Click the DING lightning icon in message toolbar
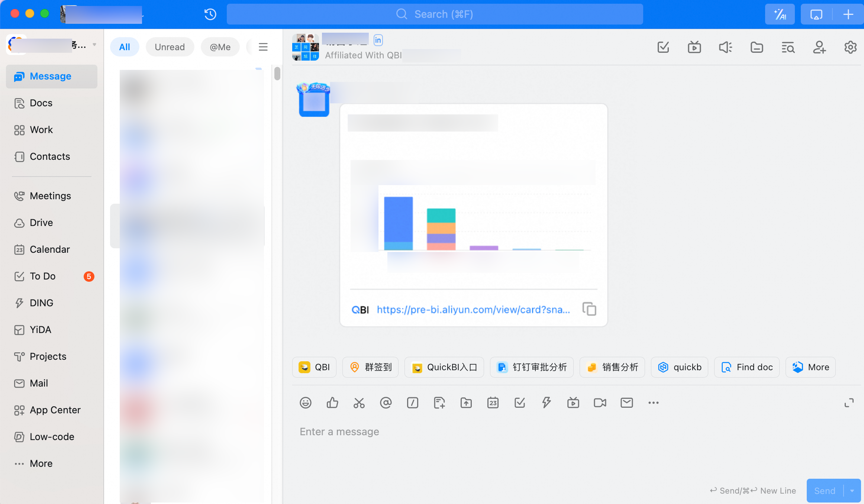This screenshot has height=504, width=864. coord(546,403)
